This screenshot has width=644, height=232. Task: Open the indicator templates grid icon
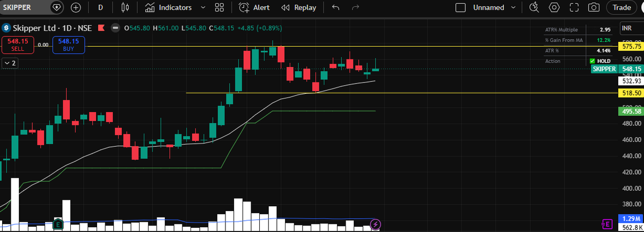tap(218, 8)
